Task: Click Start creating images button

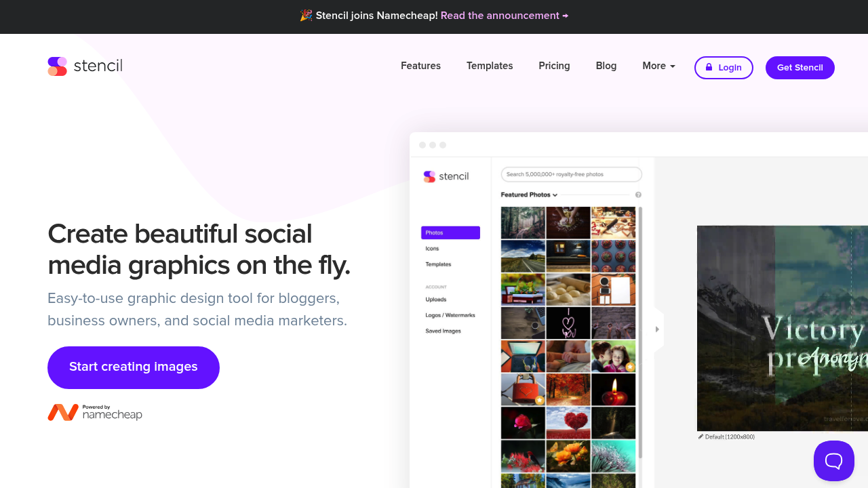Action: tap(134, 367)
